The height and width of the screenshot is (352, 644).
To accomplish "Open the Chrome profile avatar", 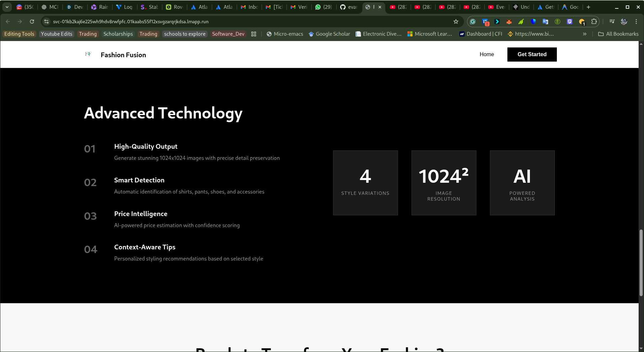I will [624, 22].
